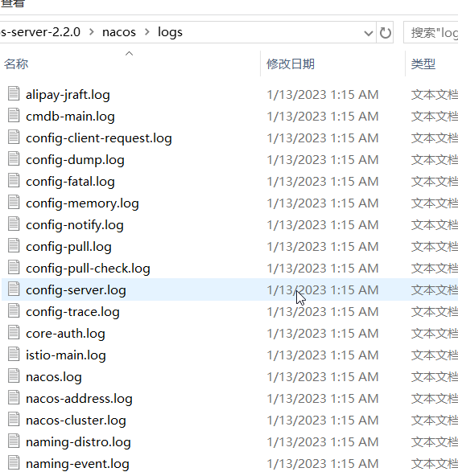Image resolution: width=458 pixels, height=476 pixels.
Task: Select the nacos-cluster.log file name
Action: click(x=76, y=421)
